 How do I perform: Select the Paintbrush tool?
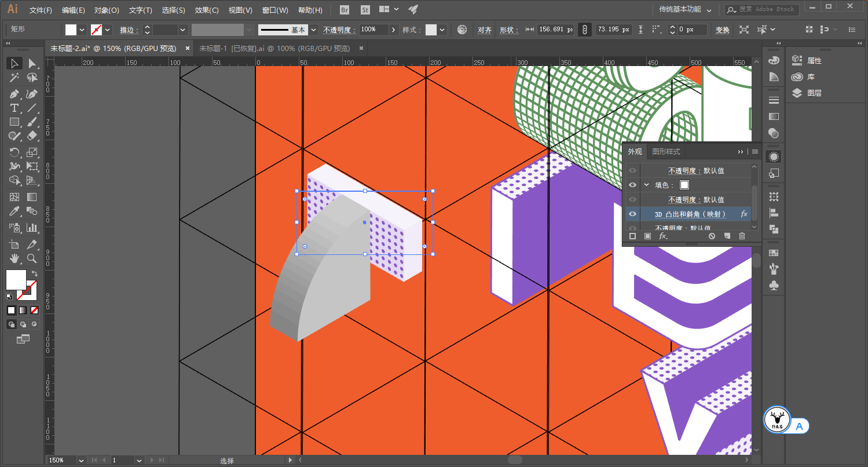click(32, 122)
